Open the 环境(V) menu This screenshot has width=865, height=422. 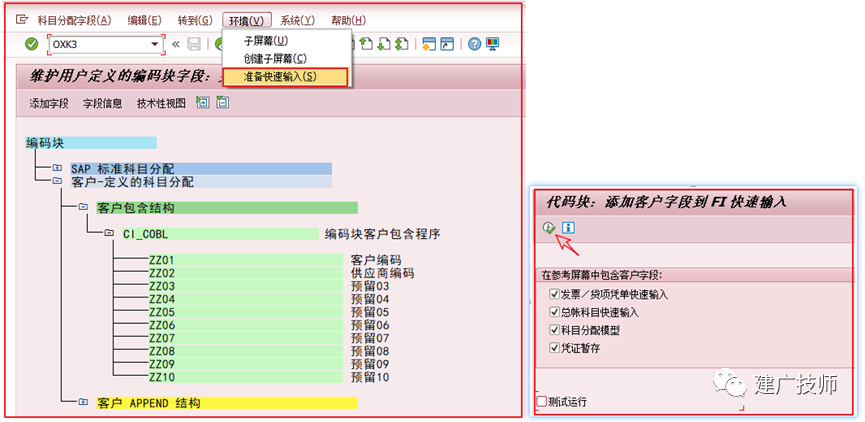point(247,20)
